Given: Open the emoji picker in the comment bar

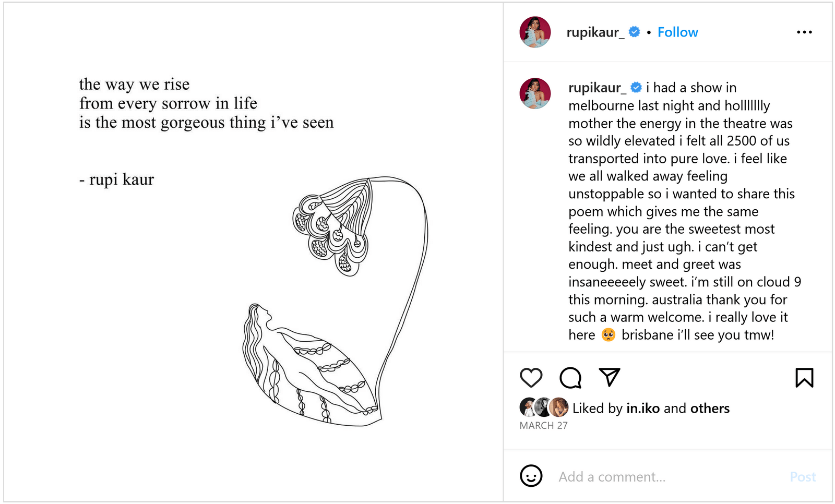Looking at the screenshot, I should pyautogui.click(x=531, y=476).
